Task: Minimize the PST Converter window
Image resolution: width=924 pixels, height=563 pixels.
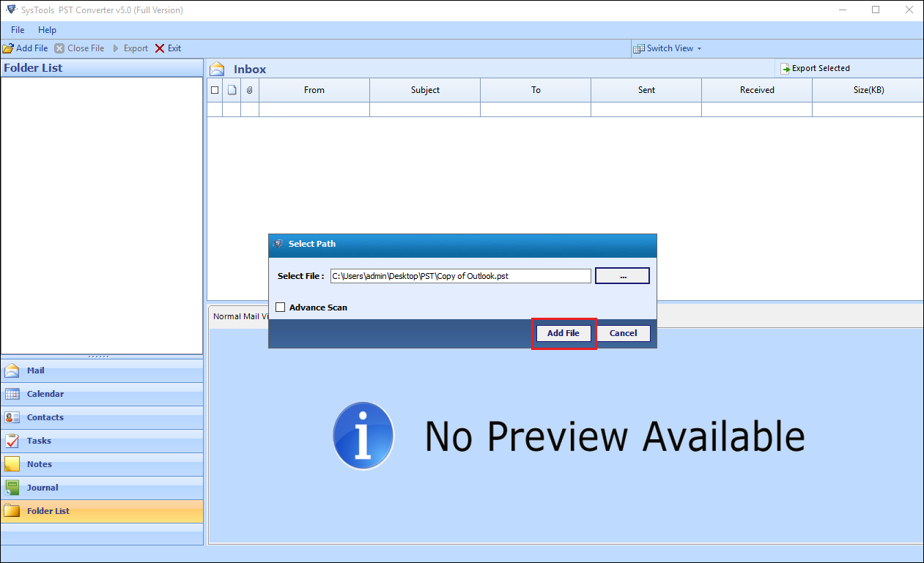Action: point(843,10)
